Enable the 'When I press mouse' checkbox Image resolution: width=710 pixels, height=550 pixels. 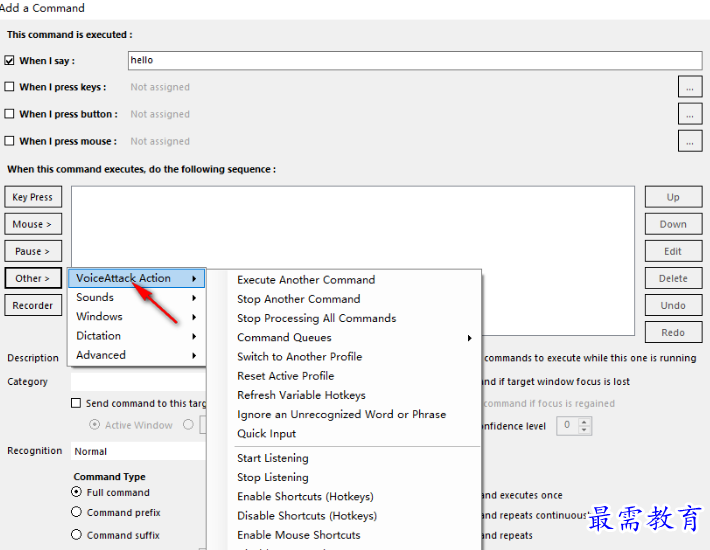[x=9, y=141]
